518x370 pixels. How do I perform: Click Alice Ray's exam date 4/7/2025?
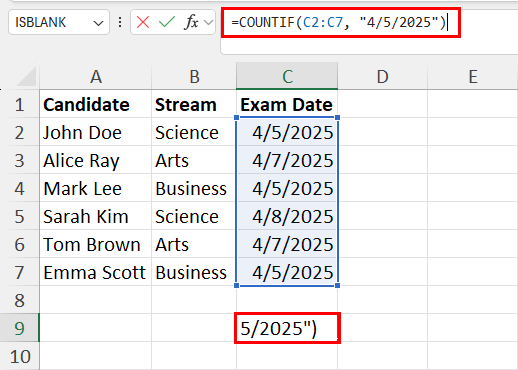[x=287, y=160]
